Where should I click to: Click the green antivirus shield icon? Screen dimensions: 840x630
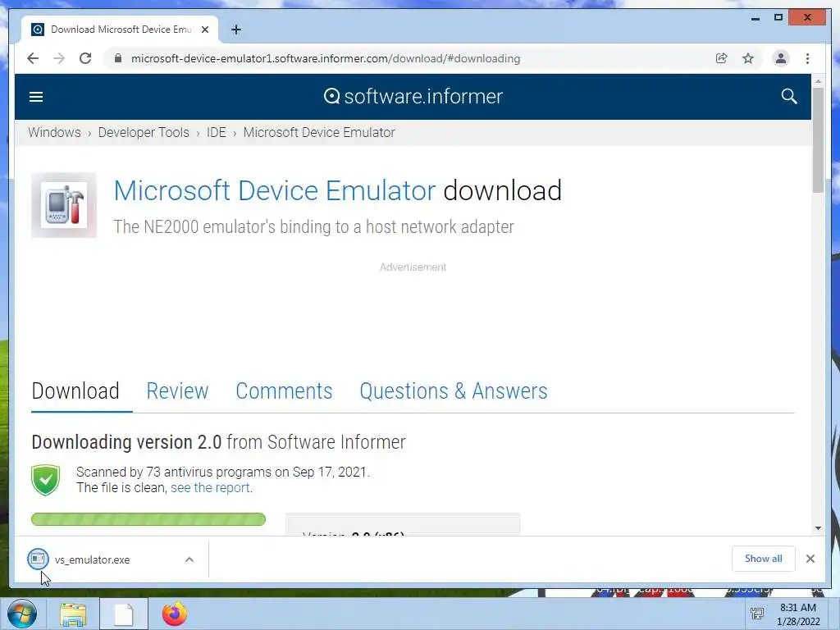(46, 480)
